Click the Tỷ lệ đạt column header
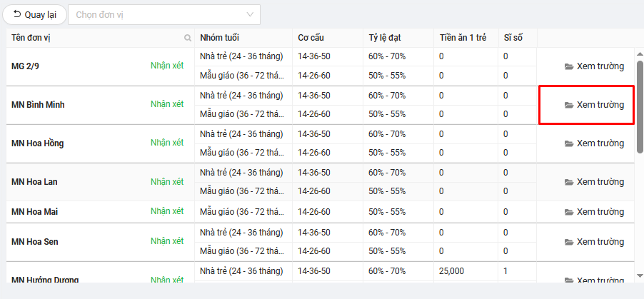 coord(386,38)
